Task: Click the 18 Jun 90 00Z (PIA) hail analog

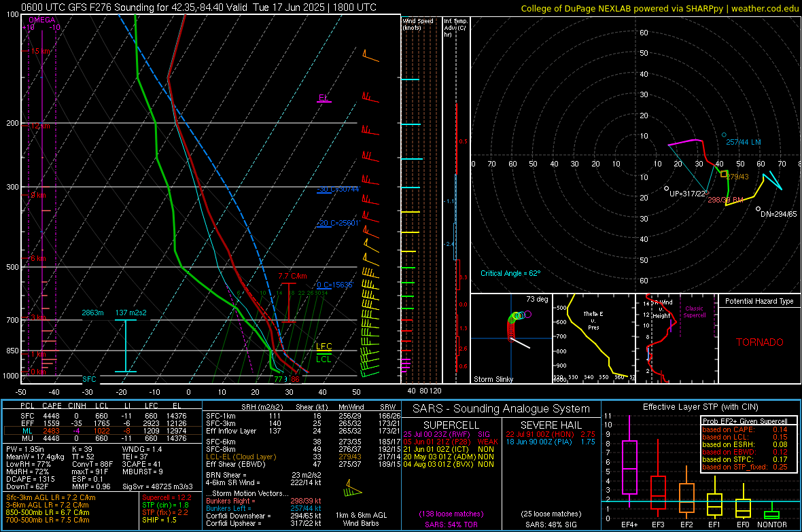Action: tap(539, 442)
